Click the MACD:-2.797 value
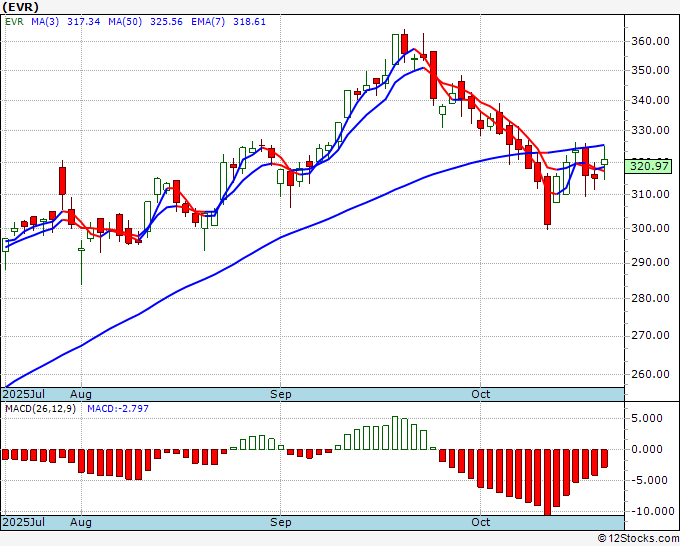Screen dimensions: 680x546 click(118, 409)
